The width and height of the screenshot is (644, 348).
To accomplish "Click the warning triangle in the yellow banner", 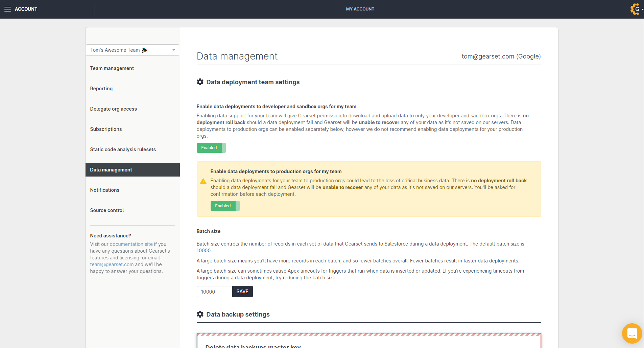I will click(x=203, y=181).
